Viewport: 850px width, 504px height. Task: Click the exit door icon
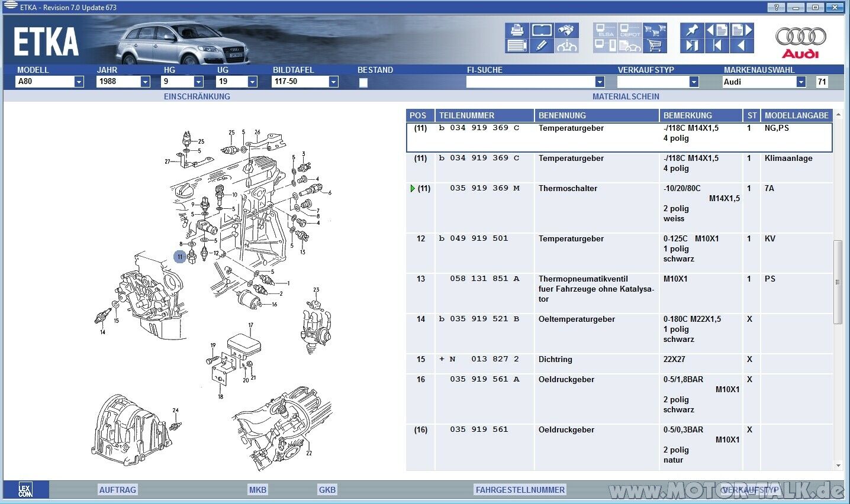point(692,46)
